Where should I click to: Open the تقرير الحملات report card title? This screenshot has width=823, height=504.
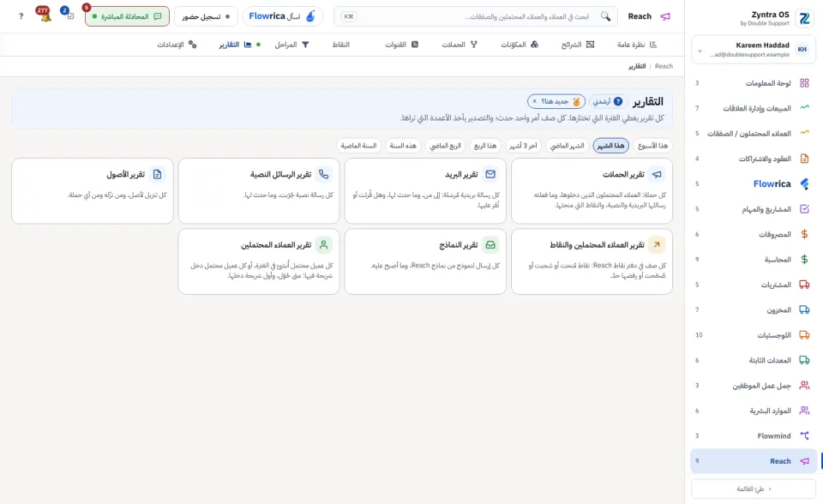coord(623,174)
